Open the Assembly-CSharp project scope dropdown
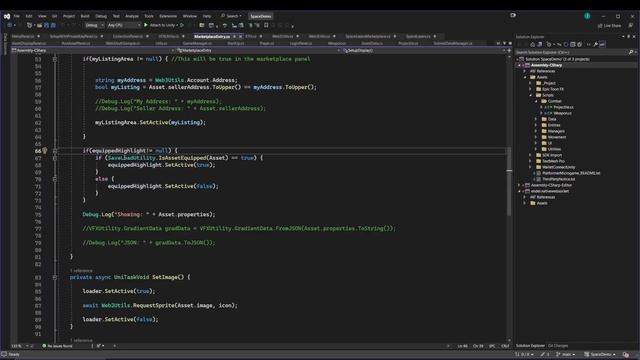The height and width of the screenshot is (360, 640). (x=93, y=51)
